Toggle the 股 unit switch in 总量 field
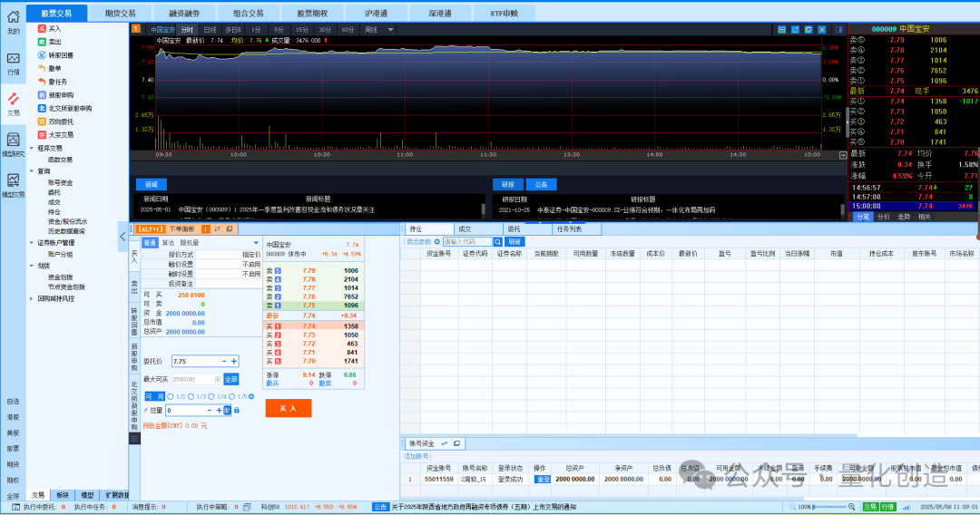Viewport: 980px width, 515px height. (227, 410)
